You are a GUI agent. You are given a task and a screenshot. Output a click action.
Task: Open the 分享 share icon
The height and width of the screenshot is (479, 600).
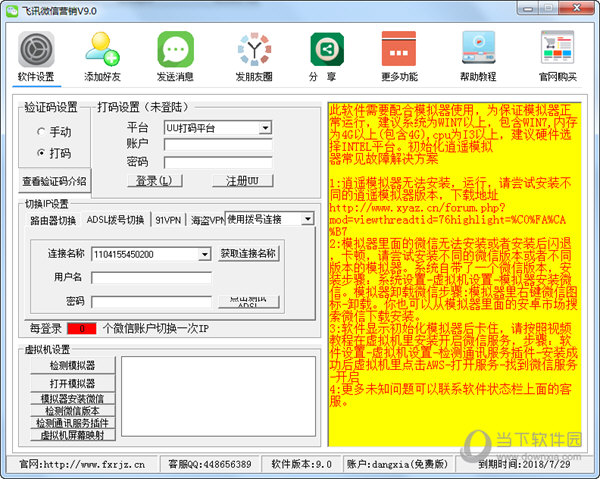(x=327, y=50)
